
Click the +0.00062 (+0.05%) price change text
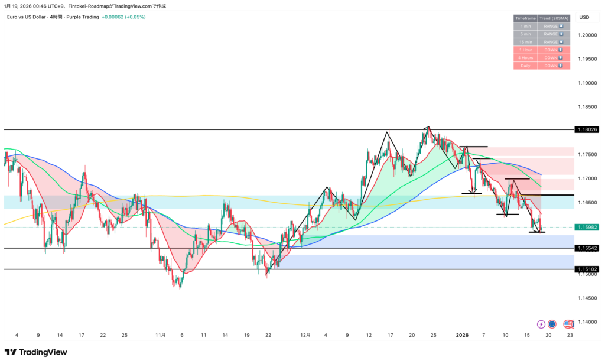pos(123,17)
